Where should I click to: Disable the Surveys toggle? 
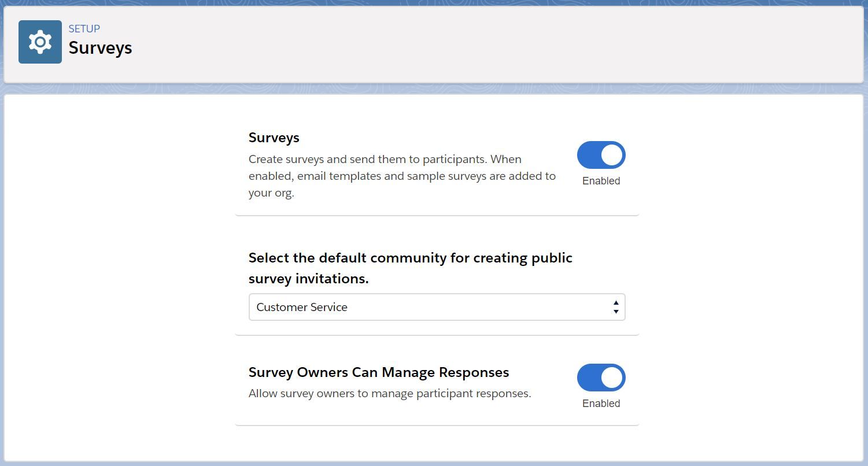point(601,155)
